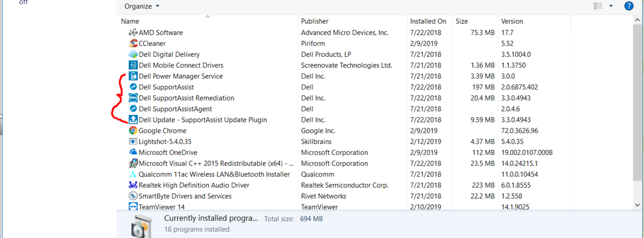This screenshot has width=644, height=238.
Task: Select the Lightshot-5.4.0.35 entry
Action: click(x=165, y=141)
